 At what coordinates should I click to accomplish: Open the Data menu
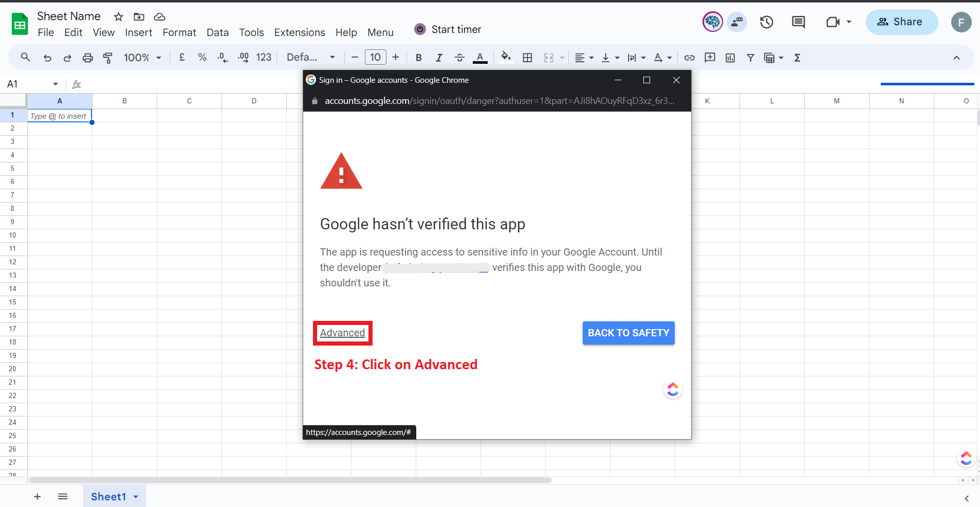217,32
